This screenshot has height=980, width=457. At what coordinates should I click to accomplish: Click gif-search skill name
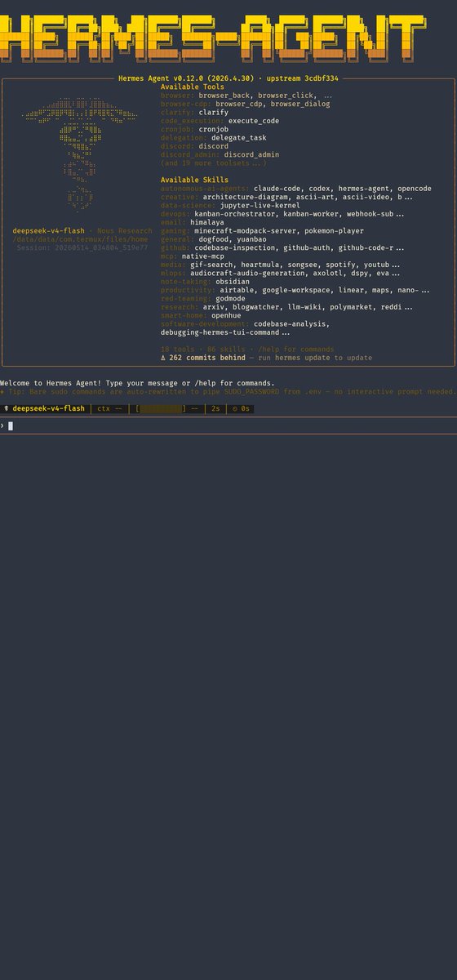point(211,265)
